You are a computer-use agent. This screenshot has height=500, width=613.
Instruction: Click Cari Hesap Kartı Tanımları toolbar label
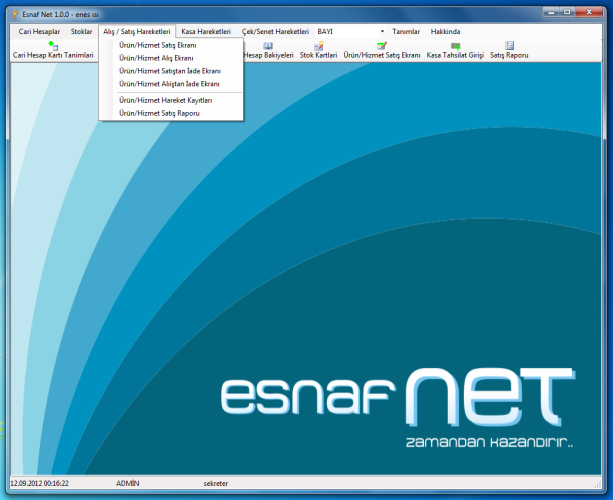pyautogui.click(x=53, y=56)
